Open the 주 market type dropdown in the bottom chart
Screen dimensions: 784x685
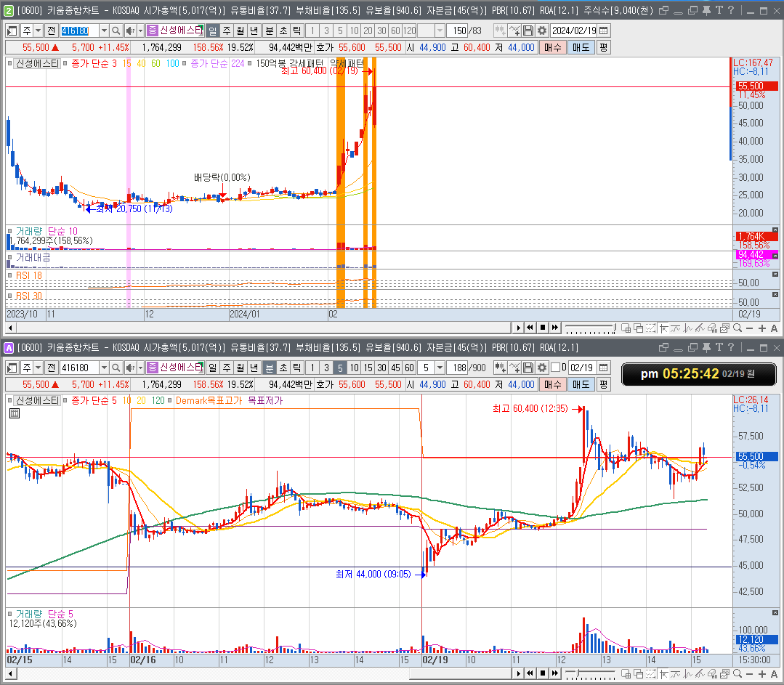pyautogui.click(x=38, y=368)
